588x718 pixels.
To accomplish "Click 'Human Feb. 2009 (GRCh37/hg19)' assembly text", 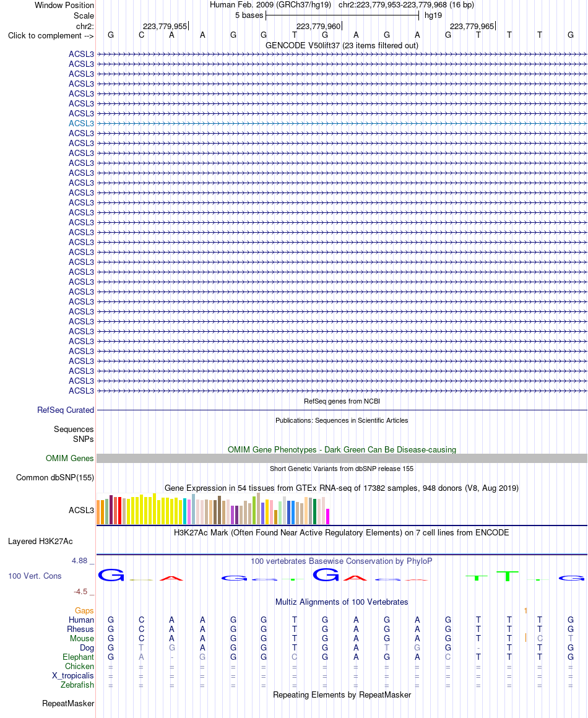I will coord(270,5).
